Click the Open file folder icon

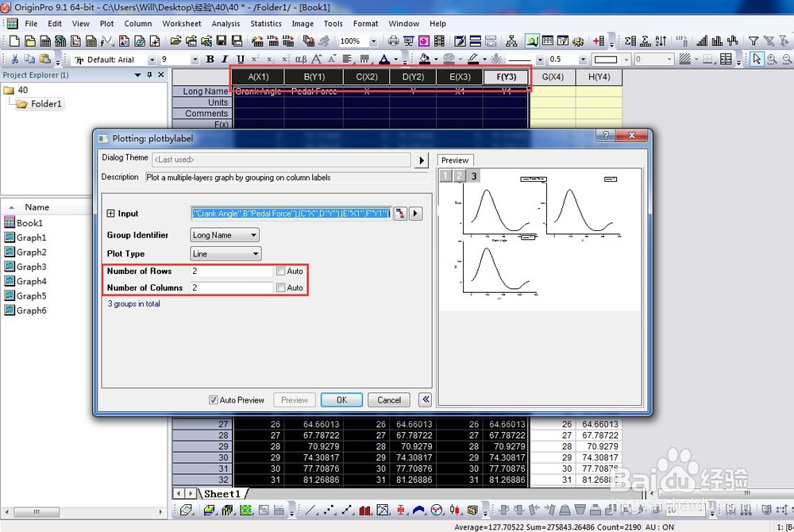tap(175, 41)
